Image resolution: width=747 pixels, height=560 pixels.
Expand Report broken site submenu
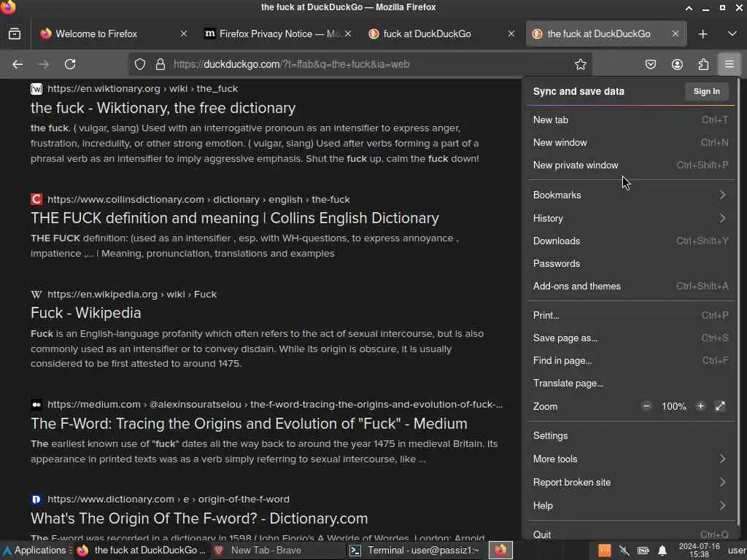click(631, 483)
